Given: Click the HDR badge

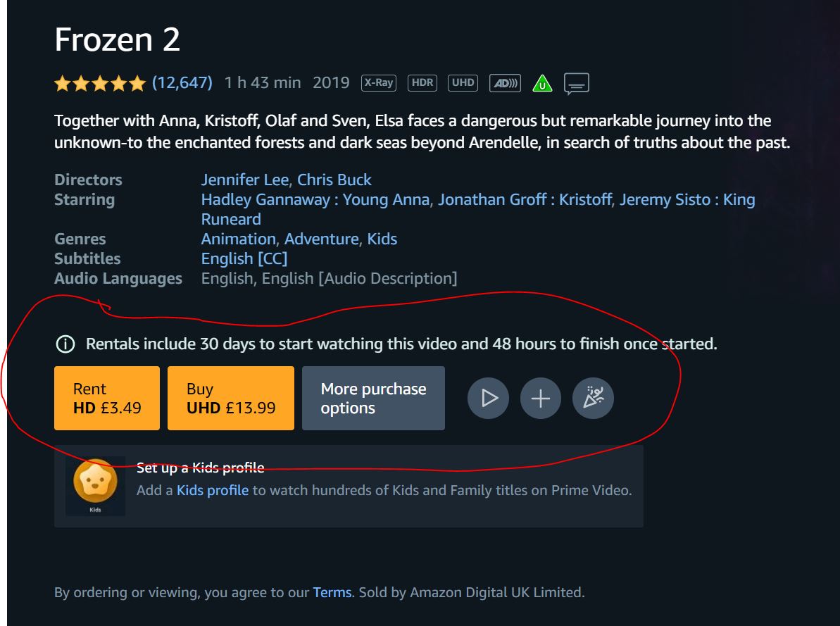Looking at the screenshot, I should [422, 83].
